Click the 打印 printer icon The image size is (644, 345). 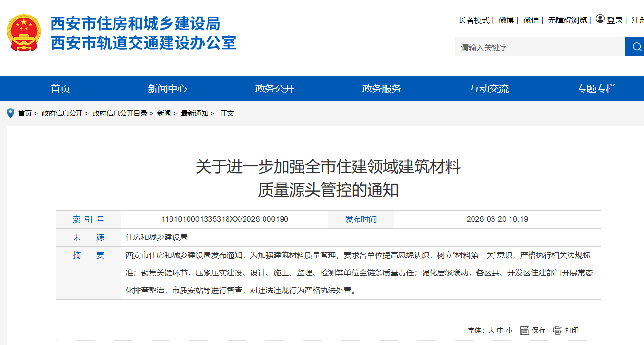point(558,330)
